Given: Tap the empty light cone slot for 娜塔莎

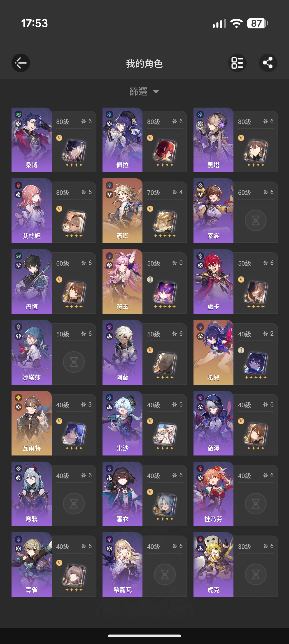Looking at the screenshot, I should click(x=74, y=362).
